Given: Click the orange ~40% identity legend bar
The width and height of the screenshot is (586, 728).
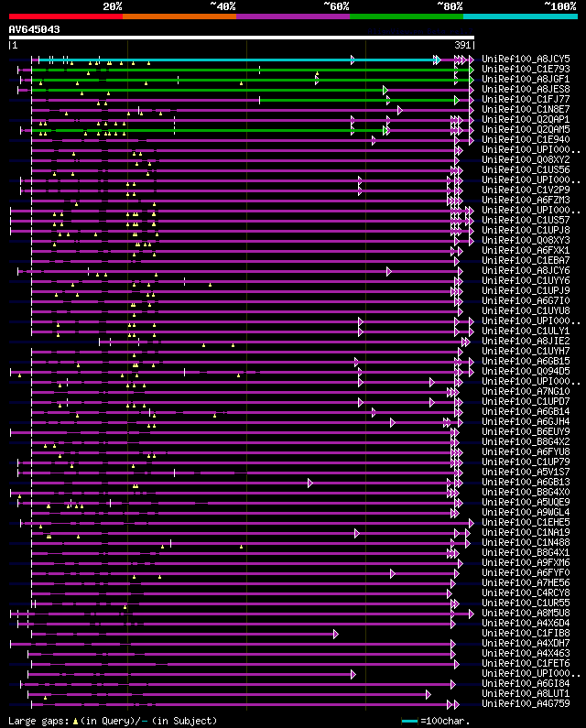Looking at the screenshot, I should tap(179, 16).
